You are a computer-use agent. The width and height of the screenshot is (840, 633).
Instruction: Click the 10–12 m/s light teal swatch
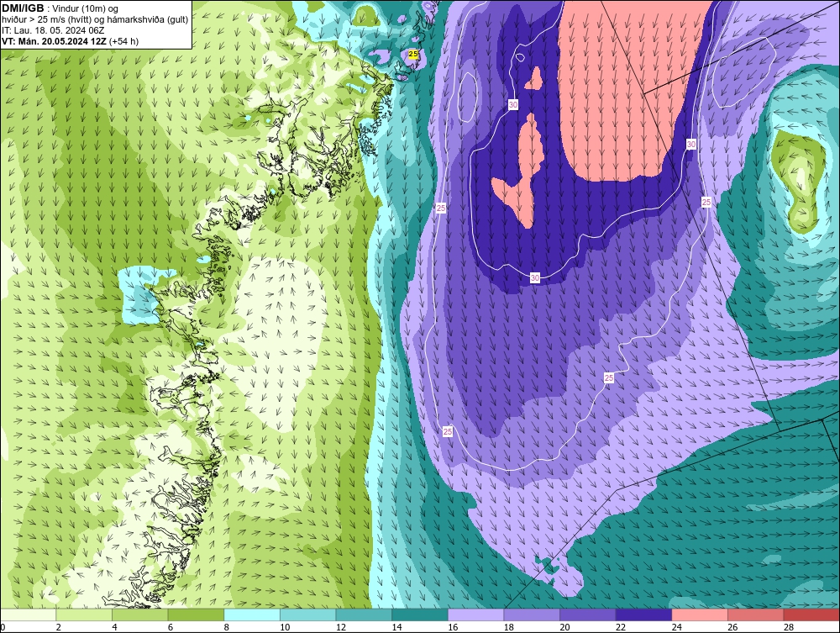pos(307,615)
